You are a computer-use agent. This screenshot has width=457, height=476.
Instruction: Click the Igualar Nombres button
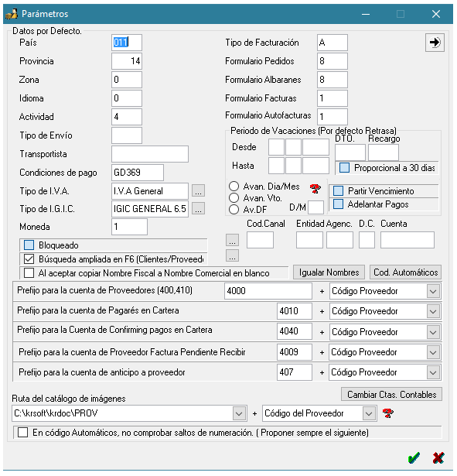(329, 272)
